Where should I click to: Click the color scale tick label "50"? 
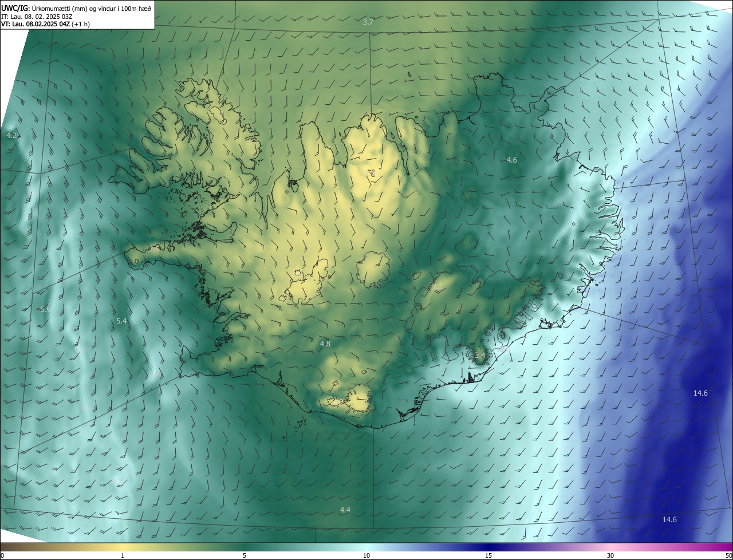pyautogui.click(x=728, y=555)
